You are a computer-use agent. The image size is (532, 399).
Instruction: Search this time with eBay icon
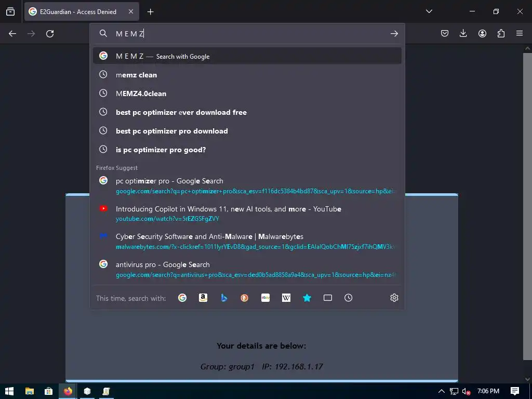[x=265, y=298]
